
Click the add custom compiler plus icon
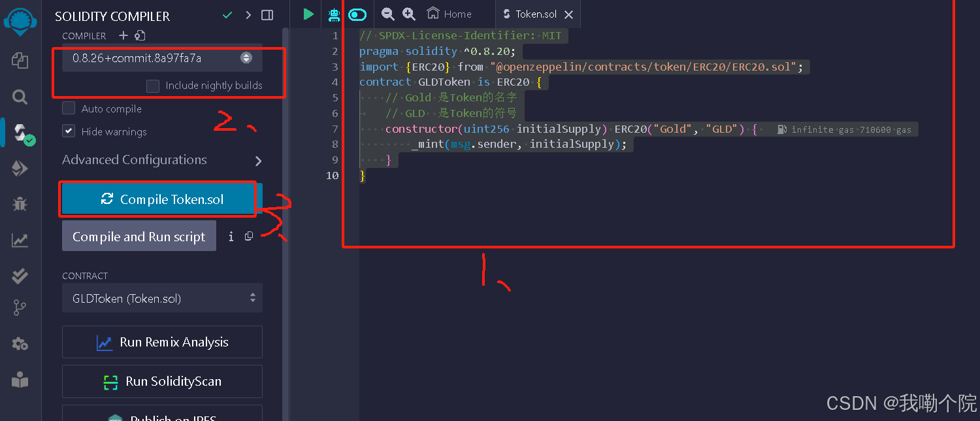(123, 36)
